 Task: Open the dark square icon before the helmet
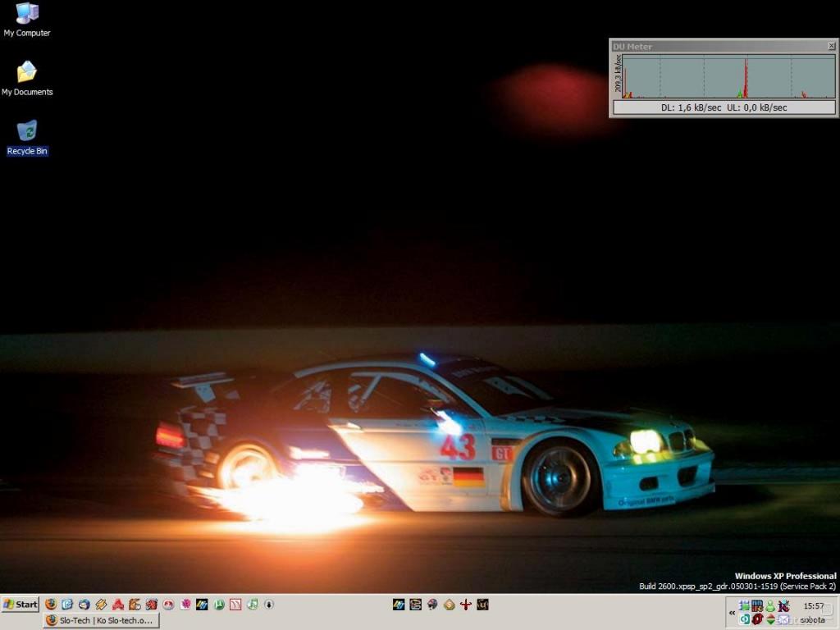pos(415,605)
